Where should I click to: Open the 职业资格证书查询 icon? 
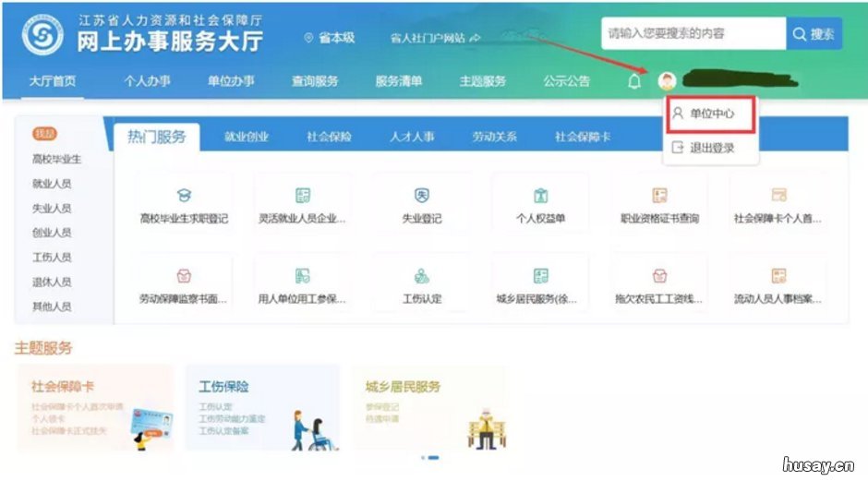pos(660,195)
